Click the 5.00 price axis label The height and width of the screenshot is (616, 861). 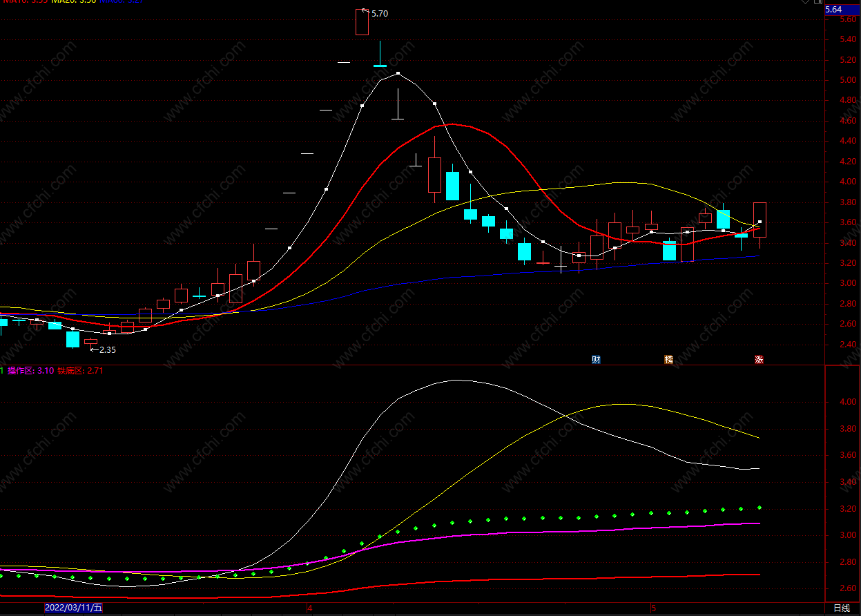(848, 80)
